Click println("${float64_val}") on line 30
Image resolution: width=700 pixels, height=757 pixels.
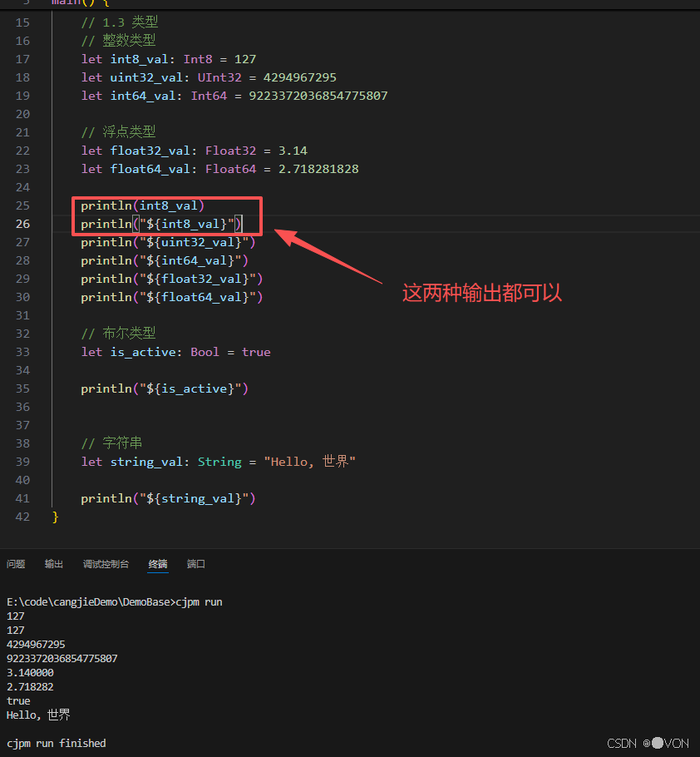[x=172, y=298]
